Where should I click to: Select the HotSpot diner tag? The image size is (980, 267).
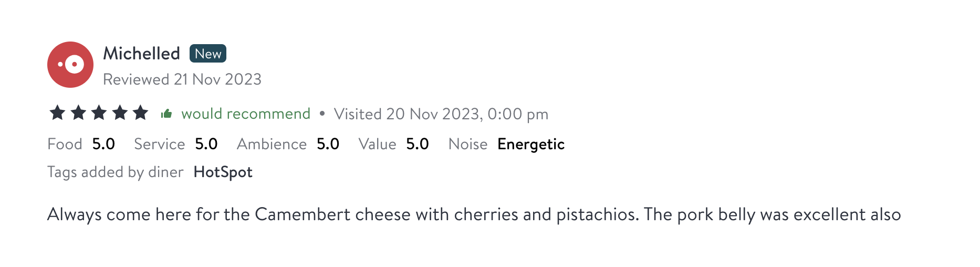click(x=223, y=172)
